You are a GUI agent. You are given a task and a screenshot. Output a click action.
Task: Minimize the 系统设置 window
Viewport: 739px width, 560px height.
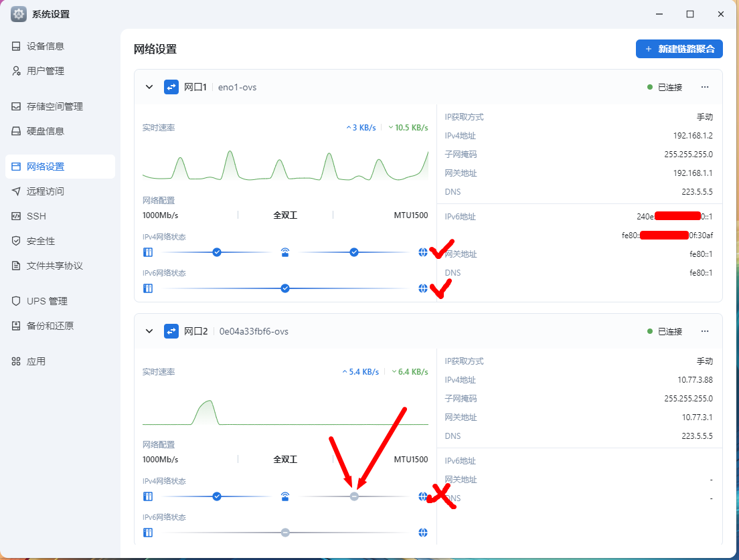click(x=659, y=14)
